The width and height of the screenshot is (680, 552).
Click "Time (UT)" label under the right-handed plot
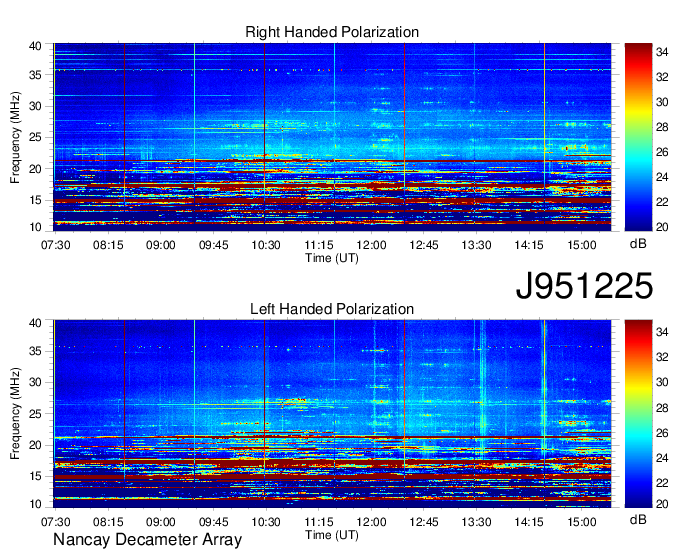tap(332, 258)
